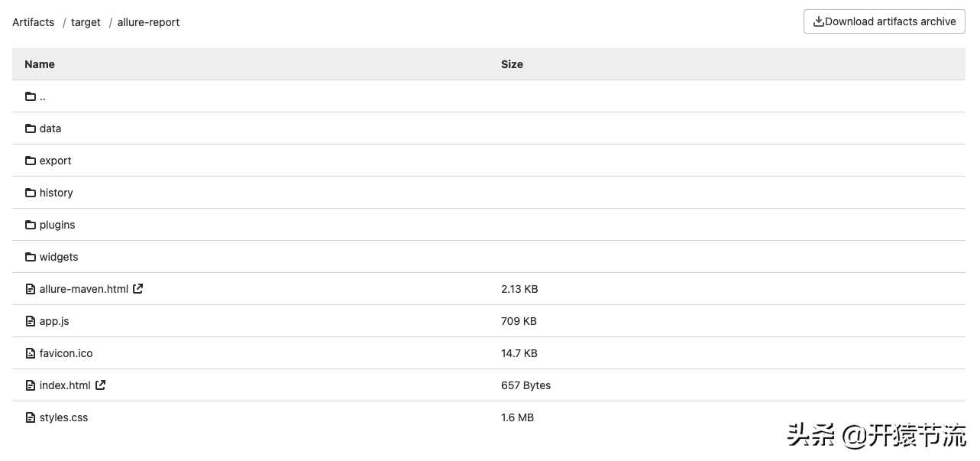Open the widgets folder link
The width and height of the screenshot is (980, 461).
click(x=59, y=257)
